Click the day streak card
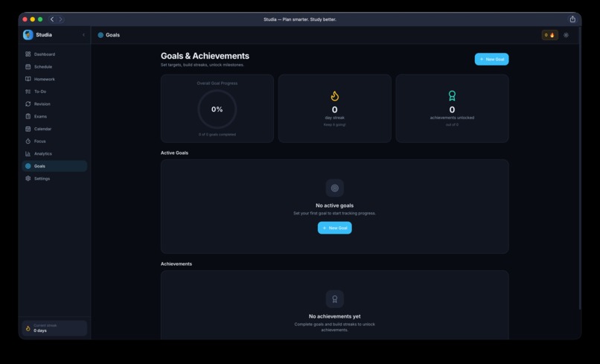600x364 pixels. click(335, 109)
